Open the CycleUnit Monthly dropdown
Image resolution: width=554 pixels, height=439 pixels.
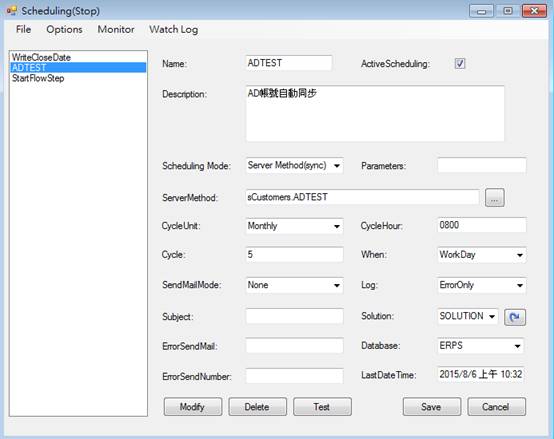point(295,226)
